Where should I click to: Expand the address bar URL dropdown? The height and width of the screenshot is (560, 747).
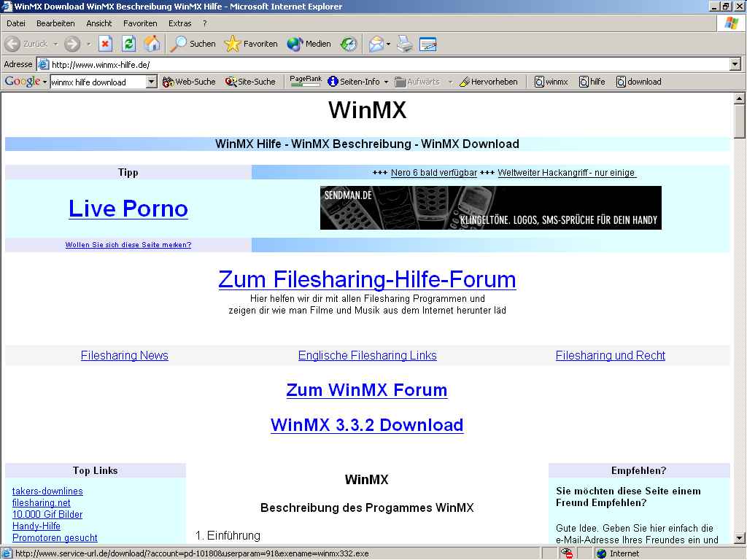pos(735,64)
